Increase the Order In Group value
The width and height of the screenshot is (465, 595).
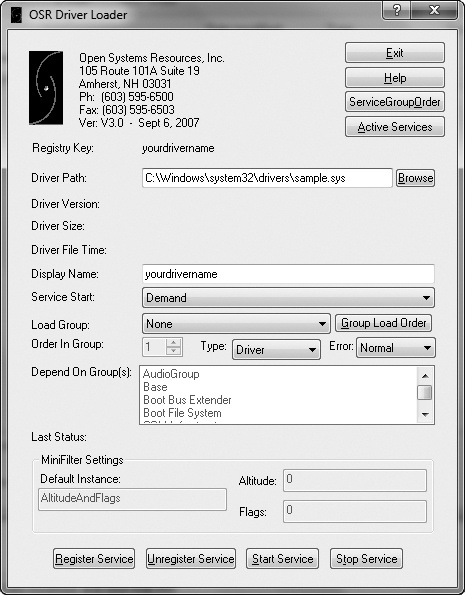173,342
